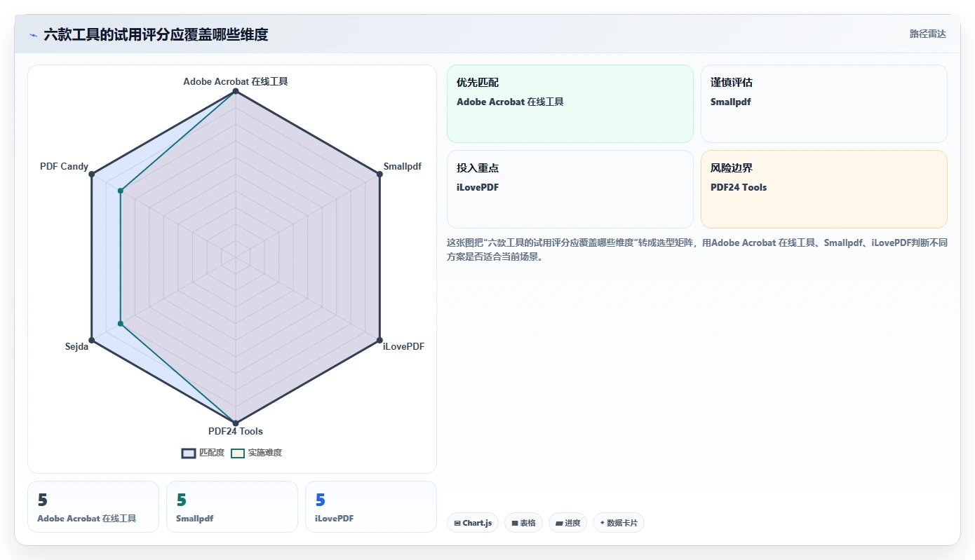975x560 pixels.
Task: Click the description paragraph starting 这张图把
Action: pos(697,250)
